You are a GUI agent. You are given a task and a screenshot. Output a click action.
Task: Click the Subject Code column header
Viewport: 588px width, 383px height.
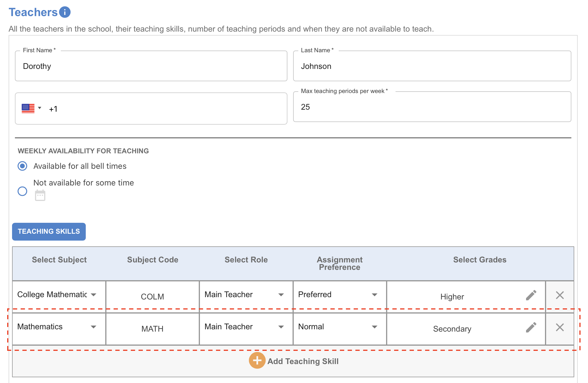click(x=153, y=260)
